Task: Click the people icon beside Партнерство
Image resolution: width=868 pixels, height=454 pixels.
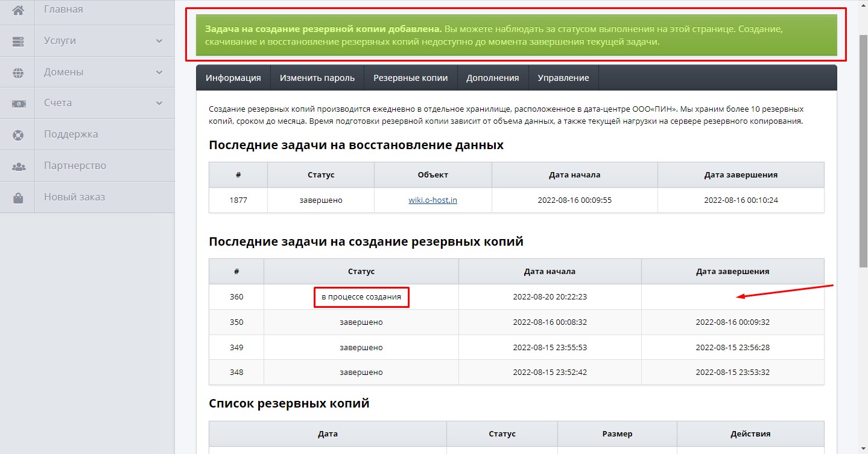Action: (x=18, y=166)
